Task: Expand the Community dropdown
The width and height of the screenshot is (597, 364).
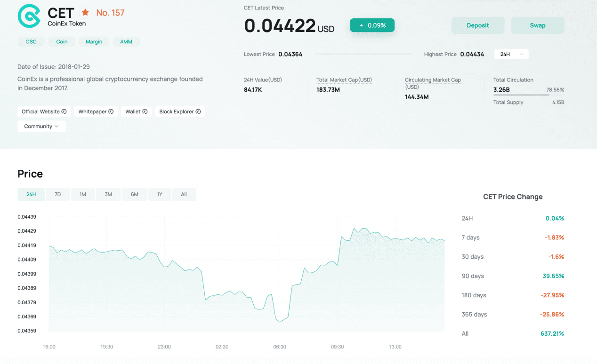Action: [x=41, y=126]
